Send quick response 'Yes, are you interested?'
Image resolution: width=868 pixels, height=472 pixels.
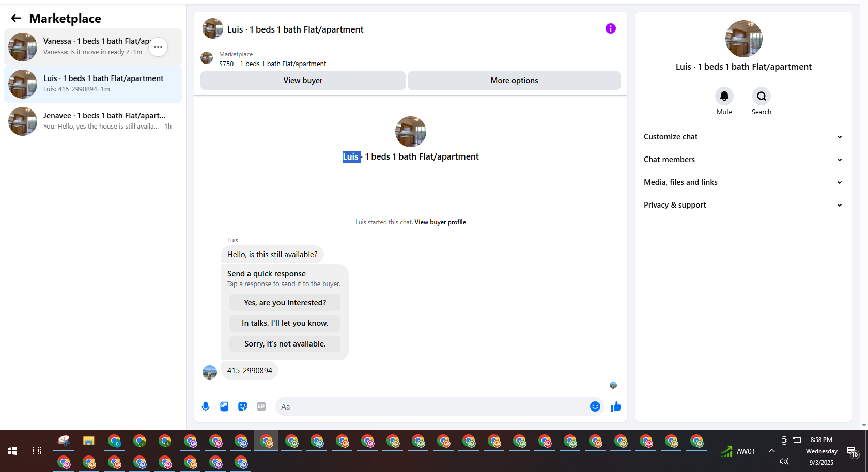click(x=285, y=303)
